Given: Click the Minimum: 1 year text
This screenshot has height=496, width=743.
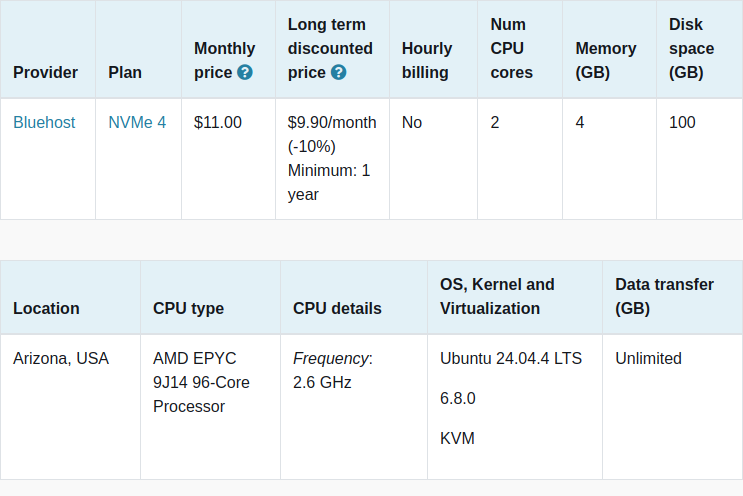Looking at the screenshot, I should (329, 182).
